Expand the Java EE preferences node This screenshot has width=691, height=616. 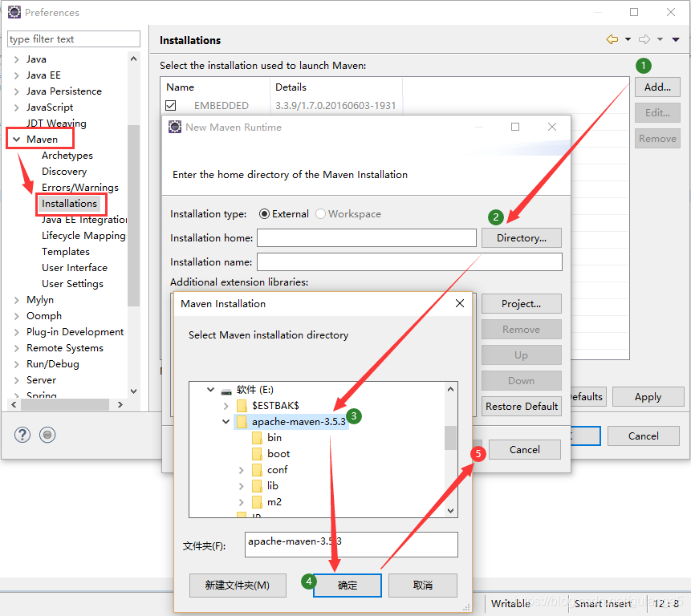(16, 75)
